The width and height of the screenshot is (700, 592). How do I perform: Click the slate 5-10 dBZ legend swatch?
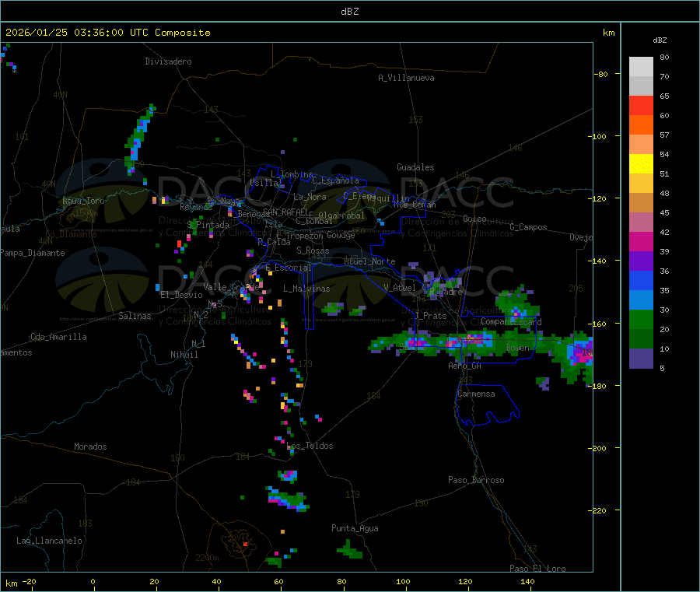(641, 359)
